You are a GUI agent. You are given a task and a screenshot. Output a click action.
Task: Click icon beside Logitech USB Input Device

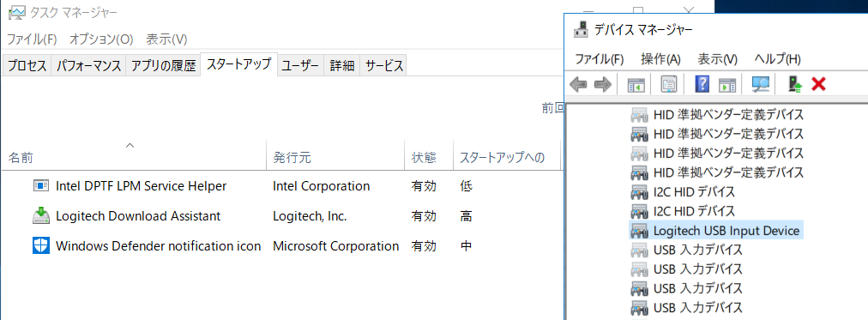point(639,230)
